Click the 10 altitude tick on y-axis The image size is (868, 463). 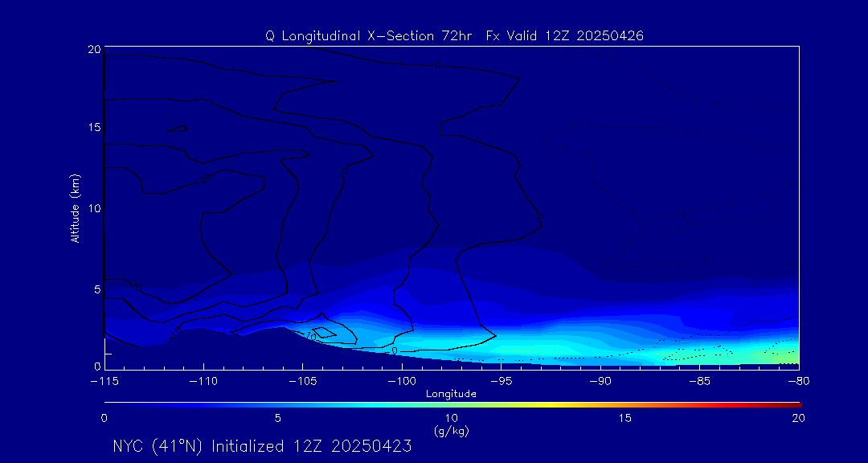92,208
